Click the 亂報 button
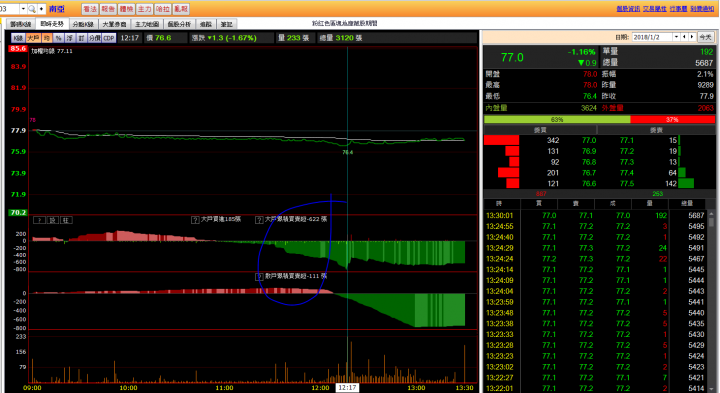Viewport: 720px width, 393px height. tap(181, 9)
